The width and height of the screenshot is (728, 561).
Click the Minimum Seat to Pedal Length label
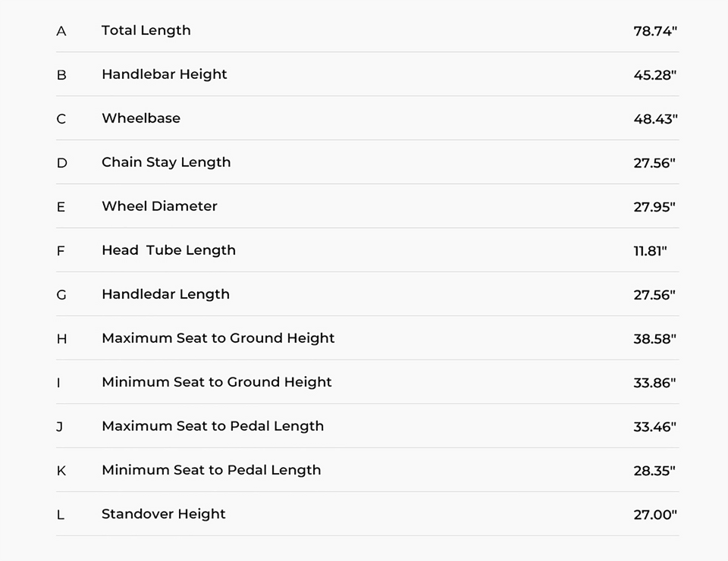211,470
